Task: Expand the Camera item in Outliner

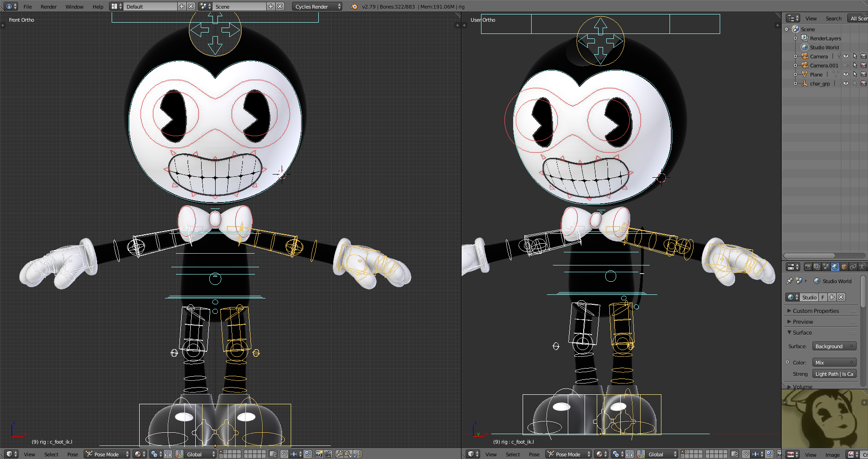Action: pyautogui.click(x=795, y=57)
